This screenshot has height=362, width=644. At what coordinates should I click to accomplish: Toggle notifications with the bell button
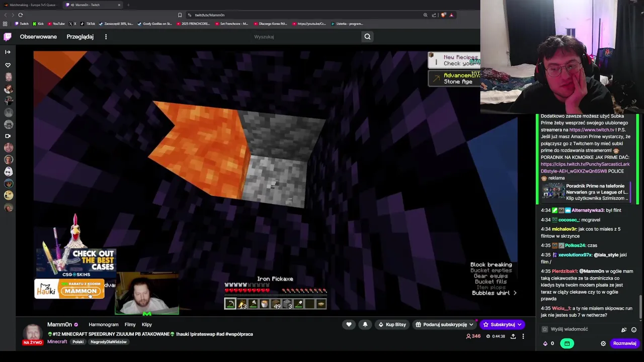click(x=365, y=325)
